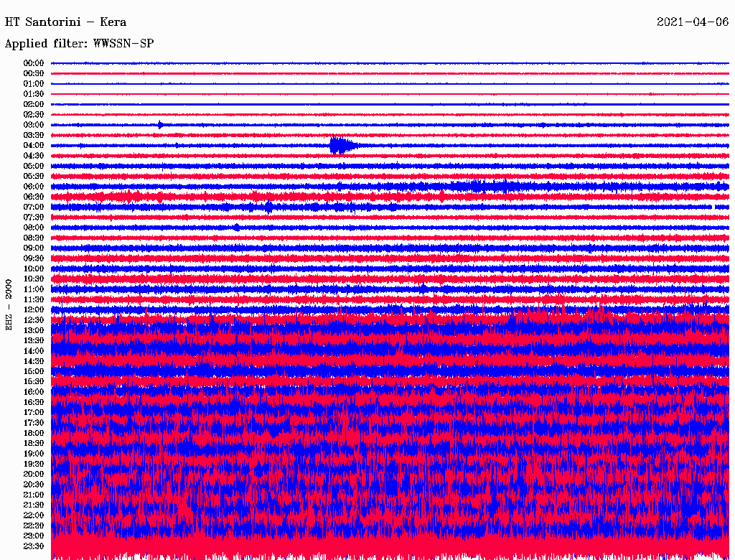This screenshot has width=735, height=560.
Task: Select the 23:00 time label
Action: pyautogui.click(x=34, y=536)
